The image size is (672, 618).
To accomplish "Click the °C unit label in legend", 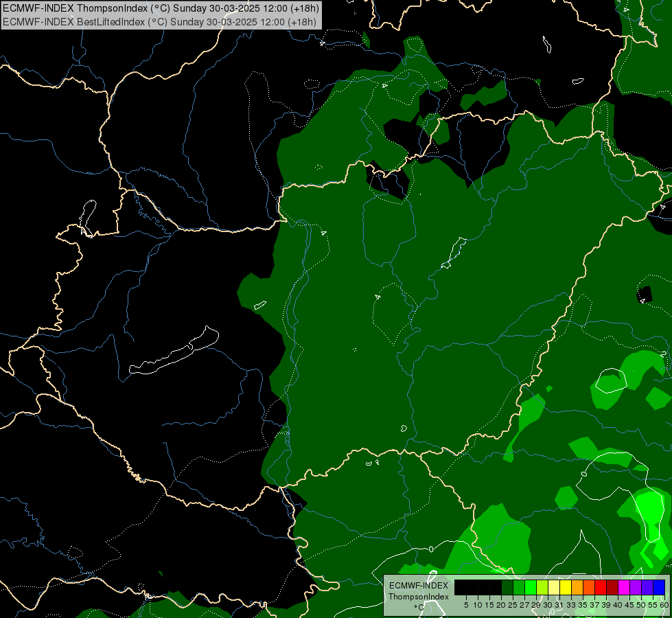I will tap(419, 607).
